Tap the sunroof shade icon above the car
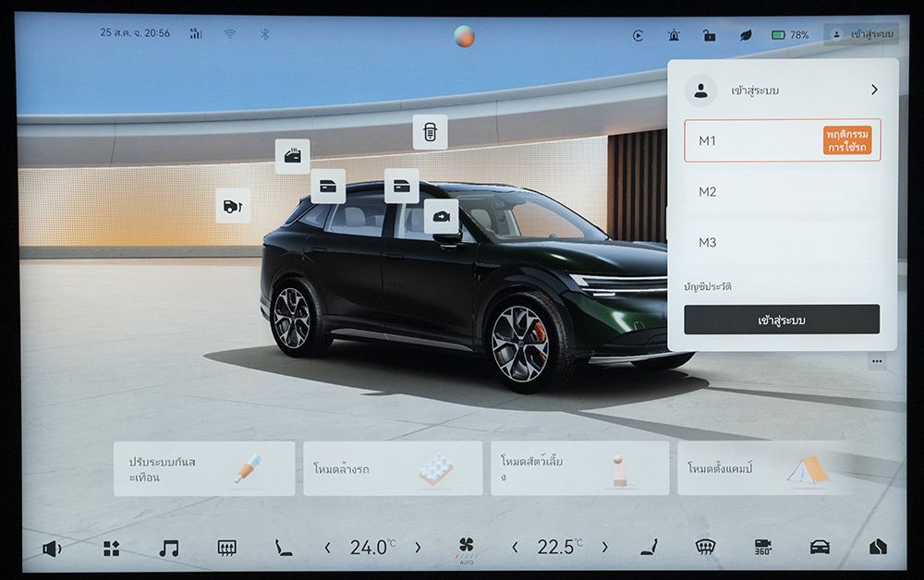Viewport: 924px width, 580px height. click(430, 132)
